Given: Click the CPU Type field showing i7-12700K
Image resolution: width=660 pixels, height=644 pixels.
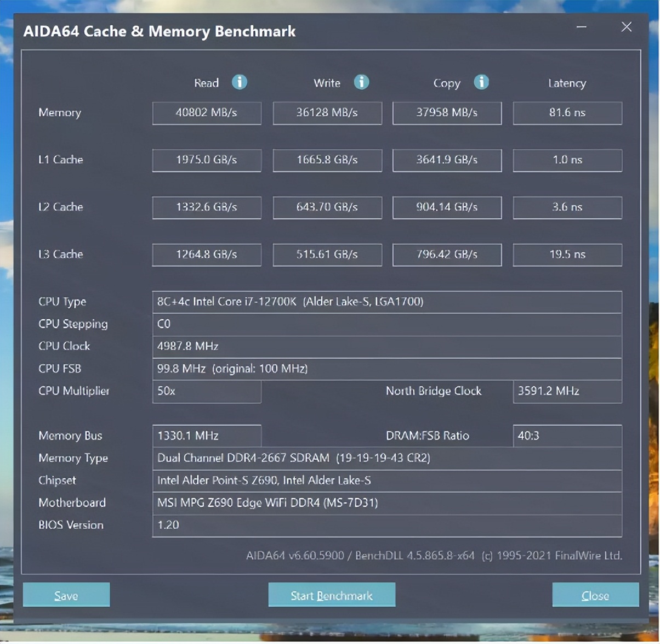Looking at the screenshot, I should point(386,302).
